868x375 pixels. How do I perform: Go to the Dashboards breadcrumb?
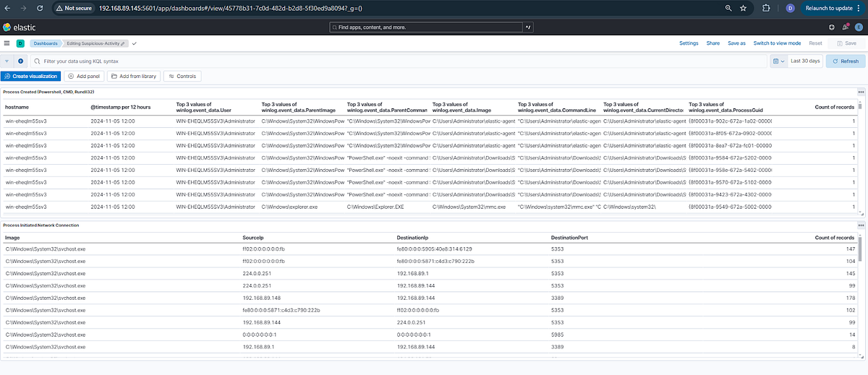pyautogui.click(x=45, y=43)
